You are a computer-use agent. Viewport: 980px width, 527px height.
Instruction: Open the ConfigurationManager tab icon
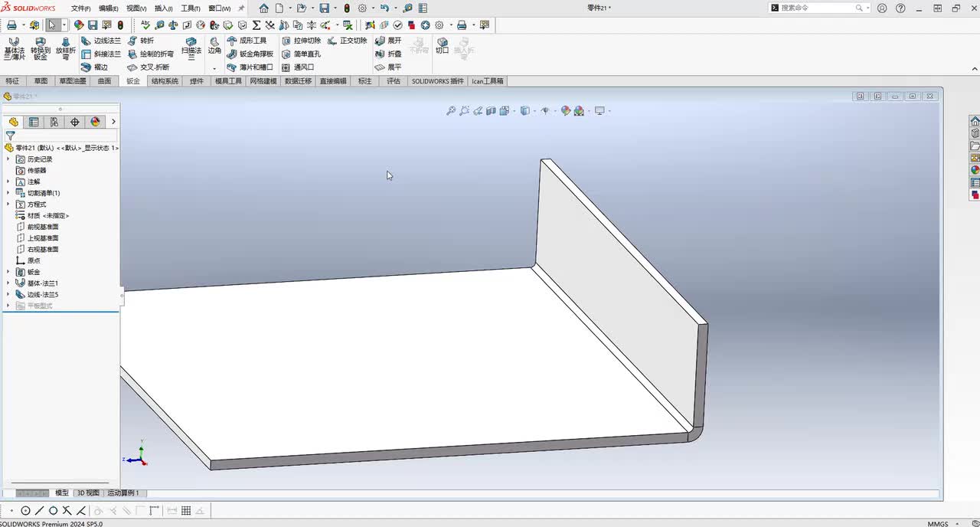[x=54, y=122]
